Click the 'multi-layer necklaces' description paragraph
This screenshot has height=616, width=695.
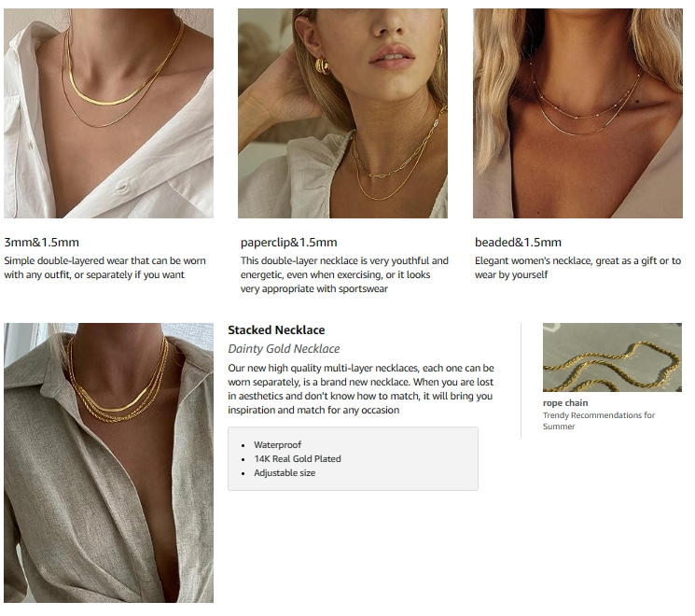click(361, 389)
